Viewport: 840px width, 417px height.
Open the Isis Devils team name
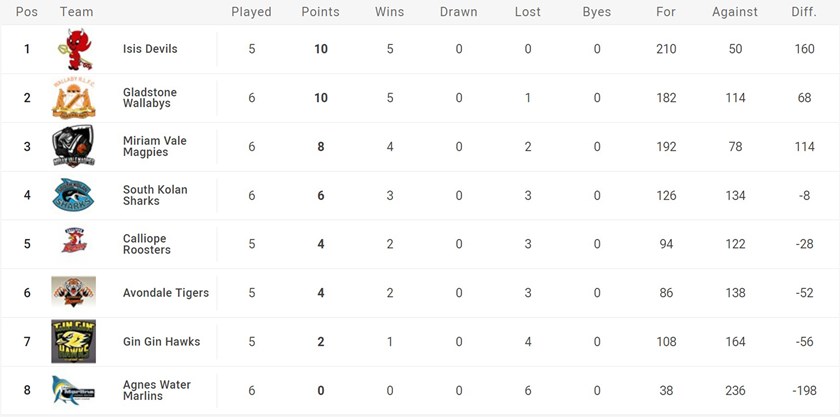150,49
